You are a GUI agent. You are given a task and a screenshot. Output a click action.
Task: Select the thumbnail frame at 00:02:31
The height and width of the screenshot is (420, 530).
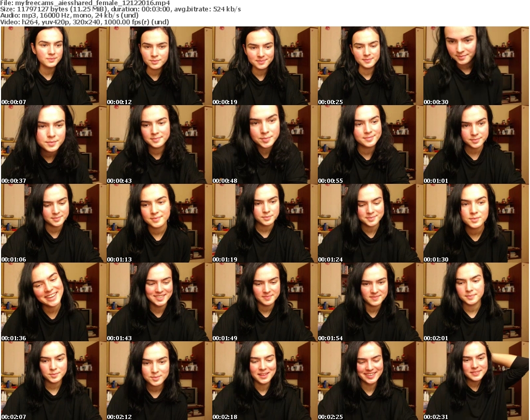(x=476, y=381)
